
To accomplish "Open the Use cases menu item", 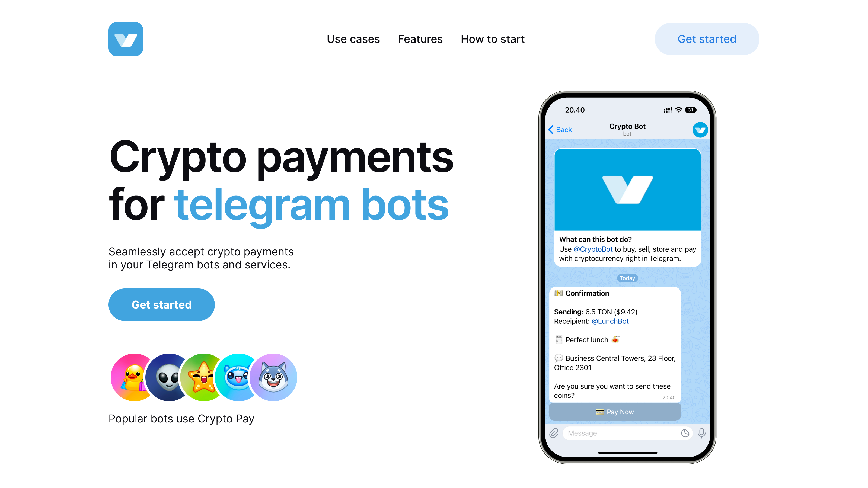I will [x=354, y=39].
